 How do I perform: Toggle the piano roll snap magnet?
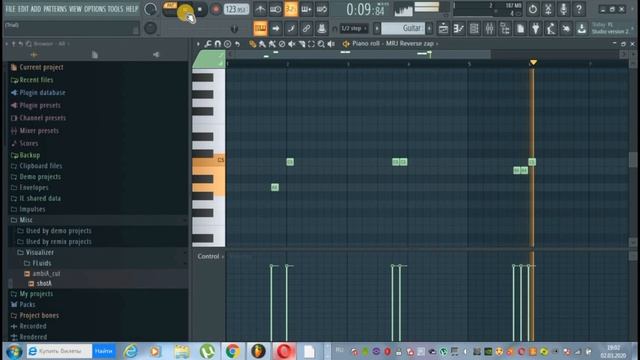click(218, 44)
